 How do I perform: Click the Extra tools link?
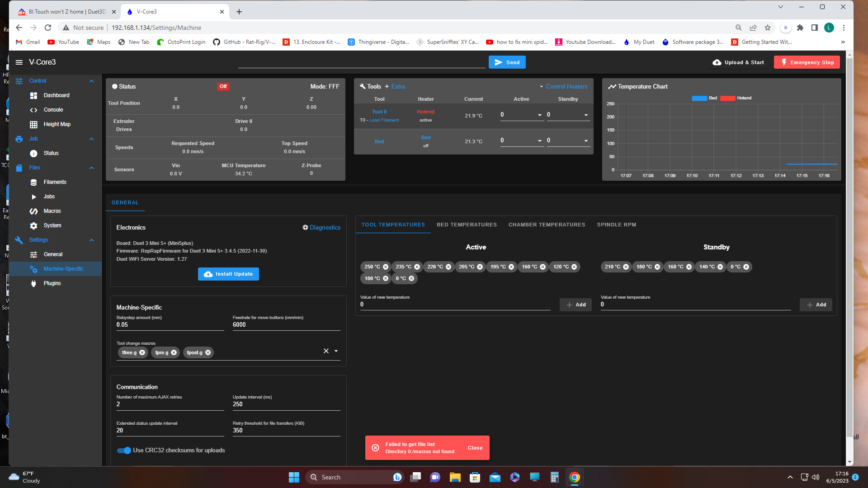395,87
